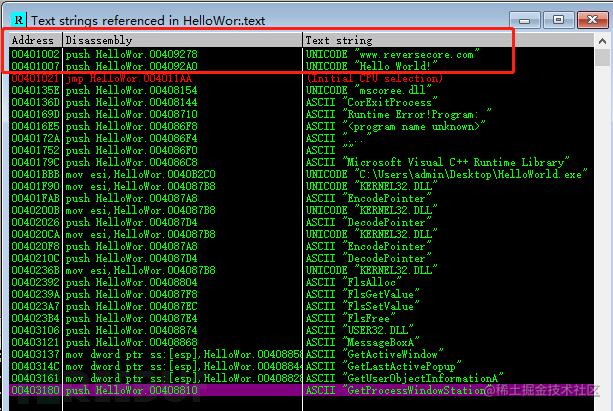Click the UNICODE "www.reversecore.com" string
613x411 pixels.
(x=393, y=54)
